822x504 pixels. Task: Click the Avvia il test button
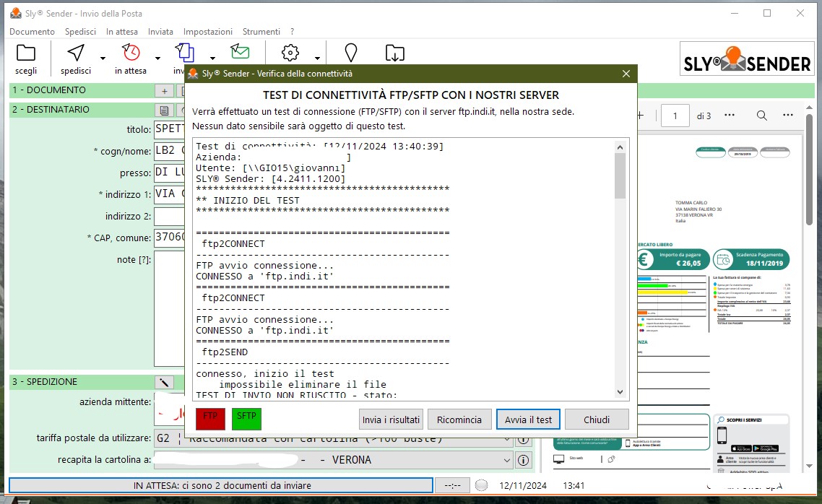click(x=529, y=420)
